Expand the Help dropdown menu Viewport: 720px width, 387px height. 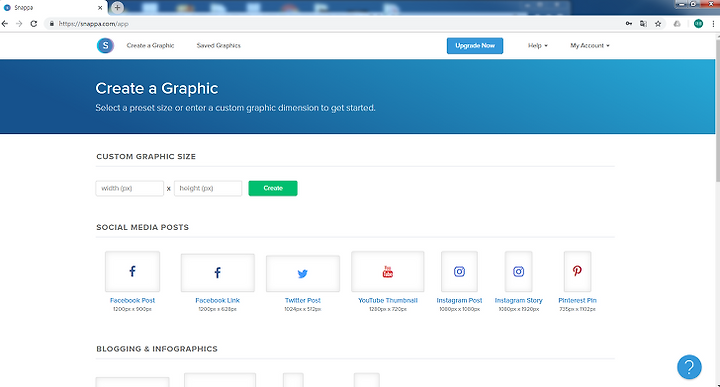537,45
